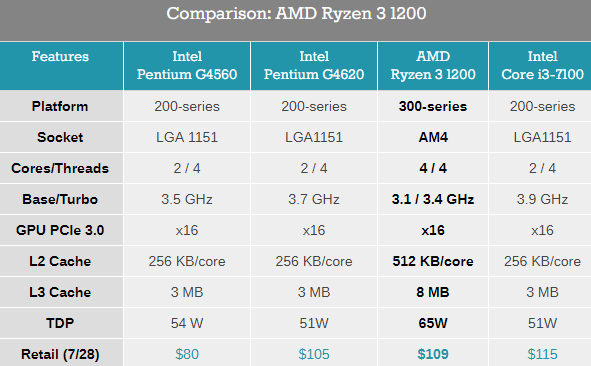This screenshot has width=591, height=366.
Task: Click the $80 retail price
Action: tap(187, 354)
